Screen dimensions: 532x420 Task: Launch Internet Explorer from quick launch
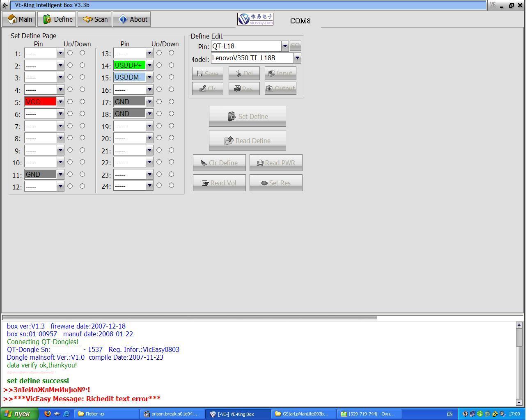(66, 414)
